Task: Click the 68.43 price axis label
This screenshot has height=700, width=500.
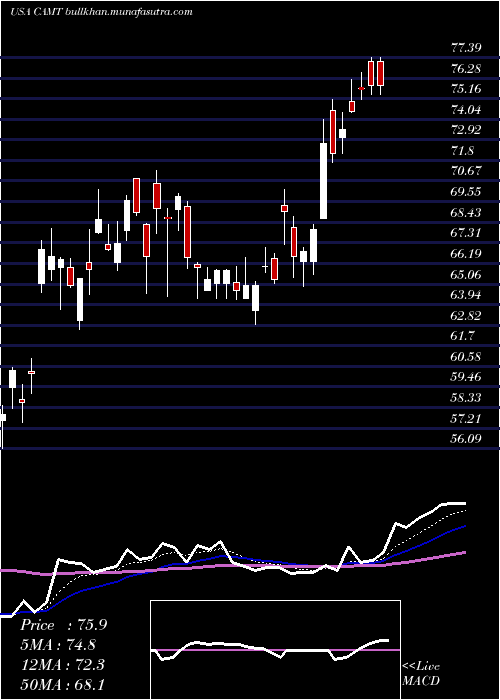Action: tap(466, 212)
